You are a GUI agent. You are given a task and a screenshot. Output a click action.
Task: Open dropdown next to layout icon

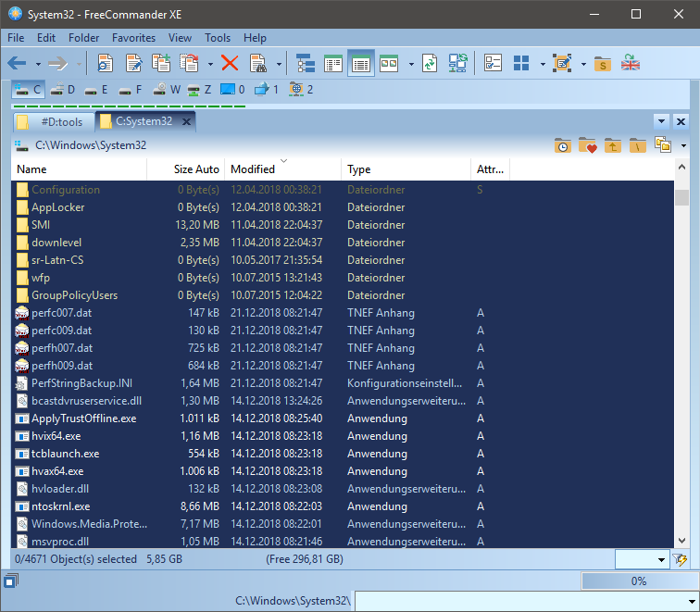(543, 64)
